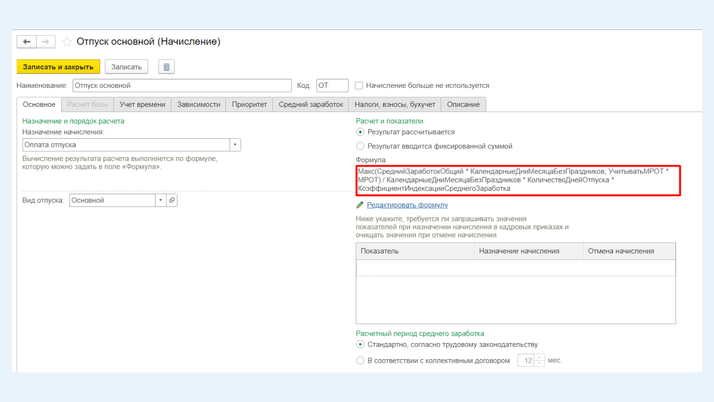Expand Вид отпуска dropdown arrow

point(161,200)
